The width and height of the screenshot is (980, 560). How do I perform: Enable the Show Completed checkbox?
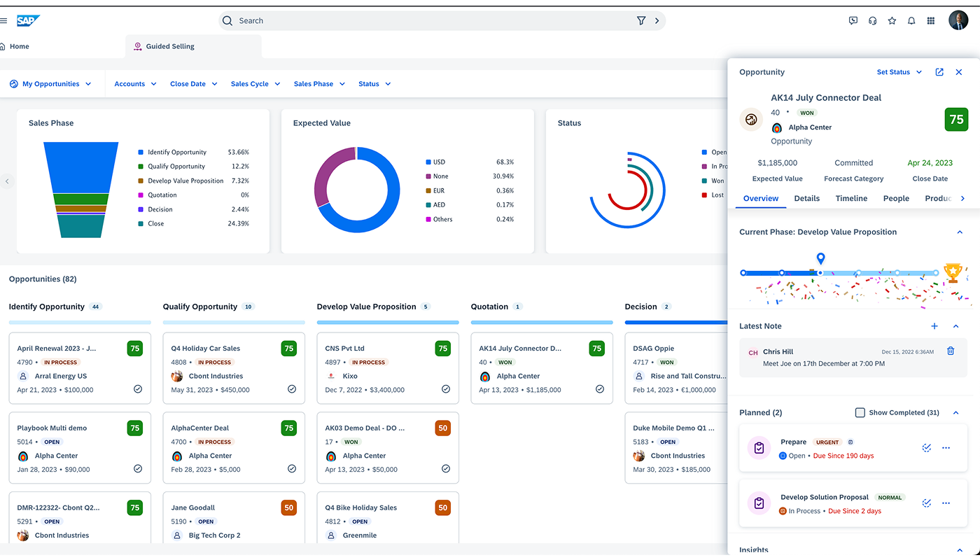click(860, 413)
